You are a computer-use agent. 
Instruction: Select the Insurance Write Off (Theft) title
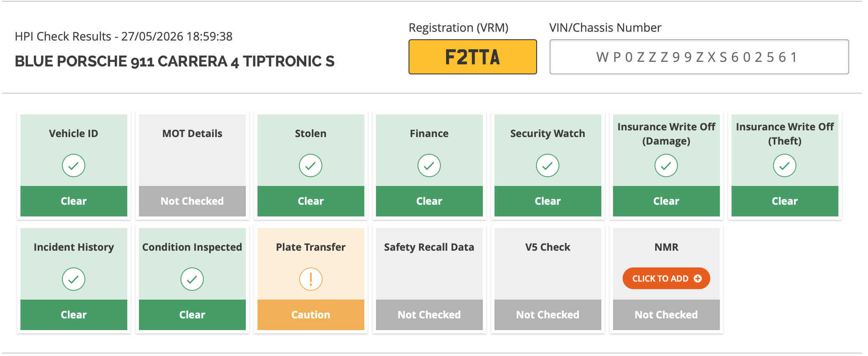[785, 134]
